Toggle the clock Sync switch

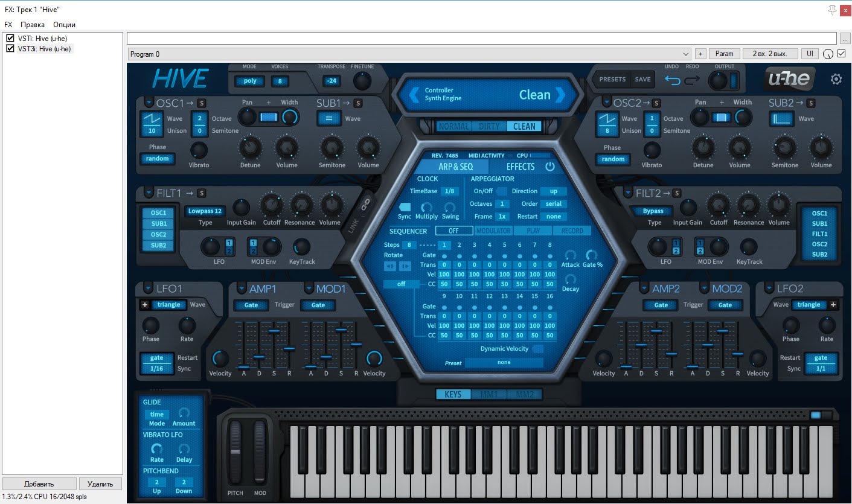[x=404, y=207]
